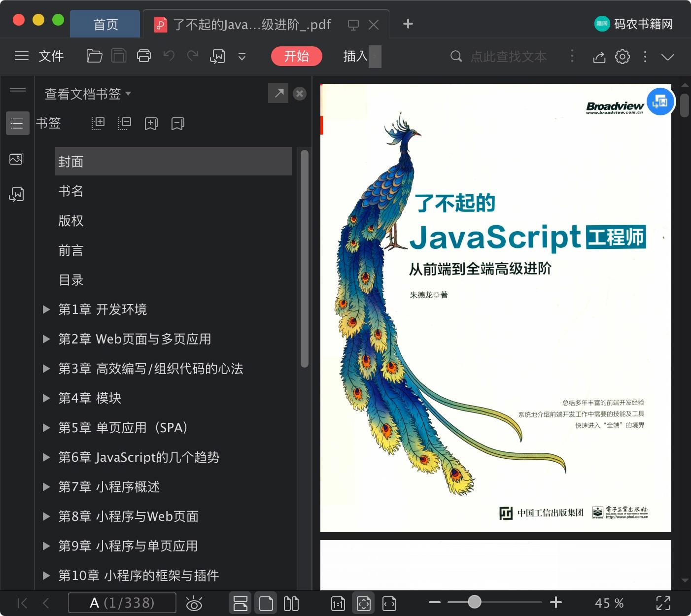Set zoom to actual size 1:1
This screenshot has height=616, width=691.
click(338, 604)
